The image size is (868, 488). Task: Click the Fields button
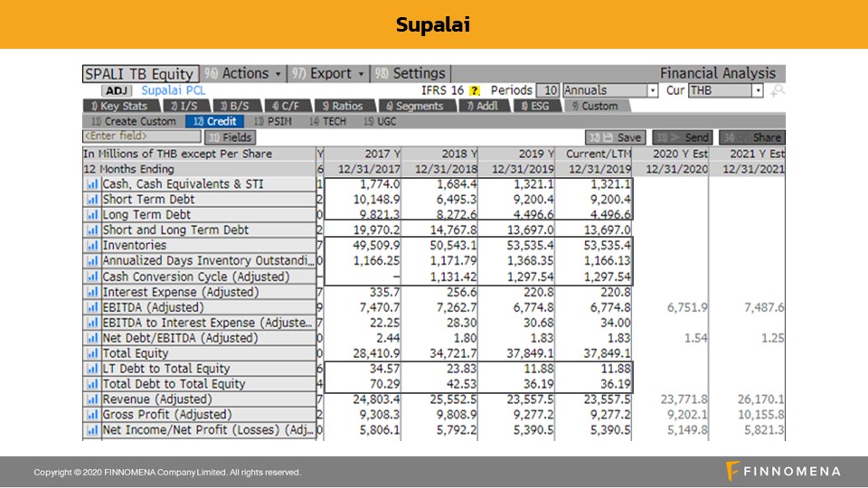[x=231, y=137]
